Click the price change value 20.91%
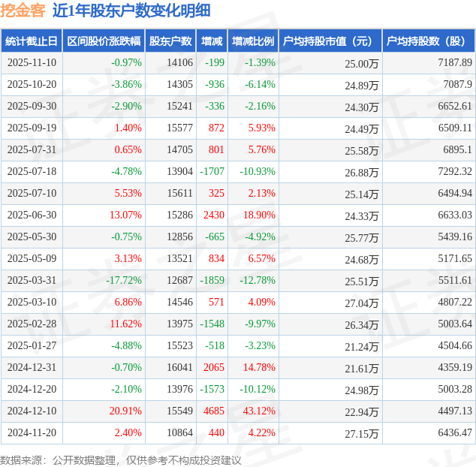The image size is (476, 467). (x=125, y=411)
